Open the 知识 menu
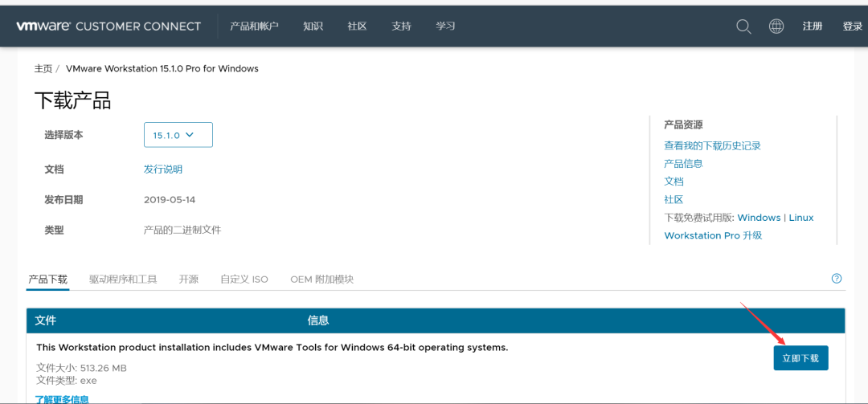This screenshot has height=404, width=868. click(x=313, y=26)
